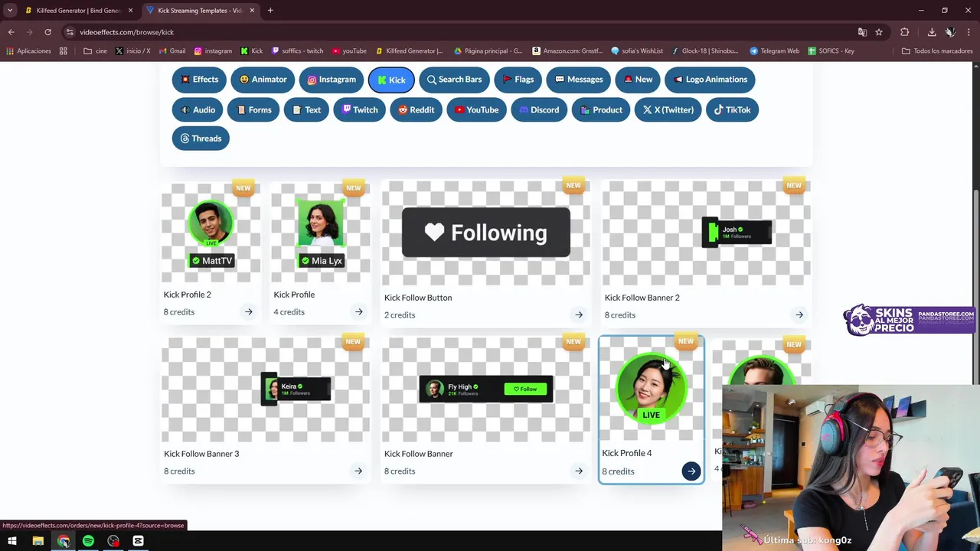
Task: Open CapCut from the taskbar
Action: coord(138,541)
